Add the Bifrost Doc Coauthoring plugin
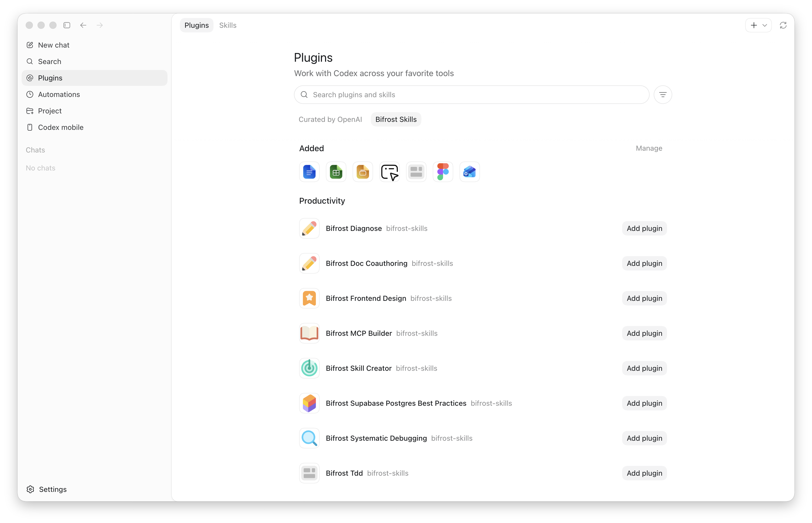The image size is (812, 523). coord(644,263)
